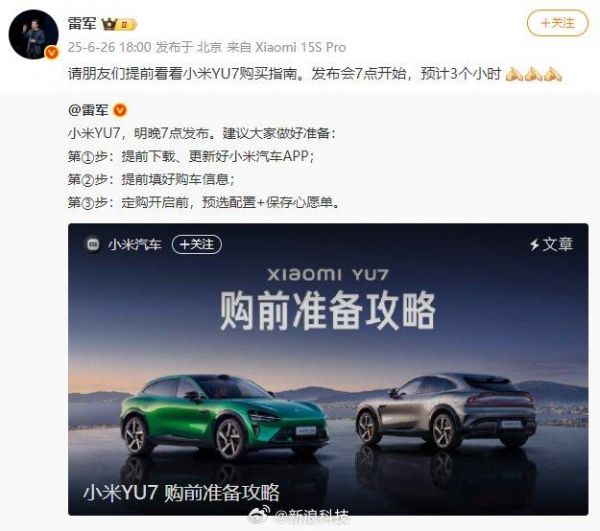Open the 雷军 username link at the top

(82, 24)
